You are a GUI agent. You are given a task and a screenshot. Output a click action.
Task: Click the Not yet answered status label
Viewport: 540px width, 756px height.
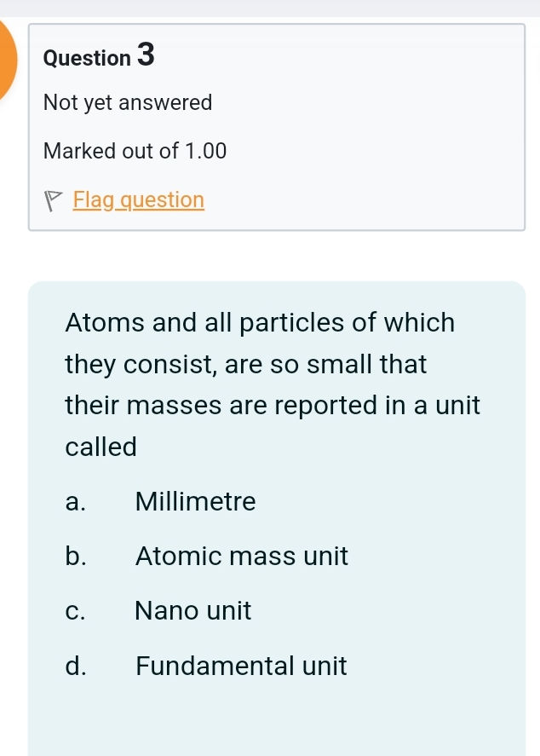pyautogui.click(x=127, y=102)
